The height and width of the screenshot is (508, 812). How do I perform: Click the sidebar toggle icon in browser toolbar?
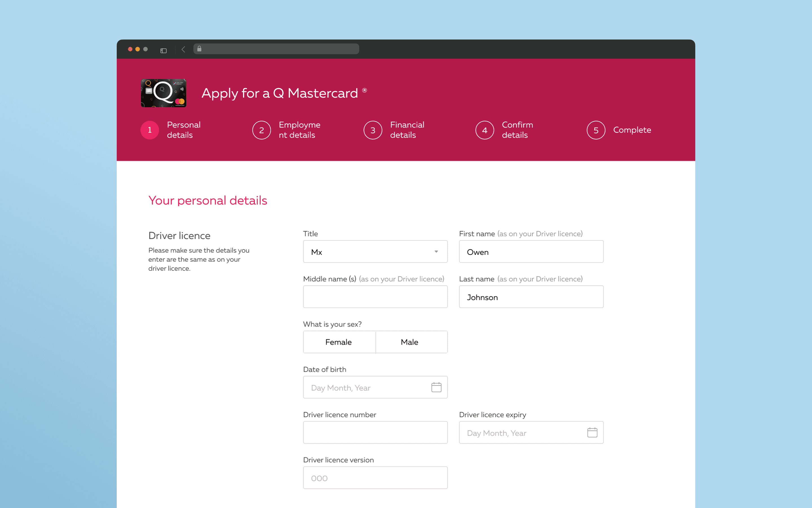pos(164,51)
